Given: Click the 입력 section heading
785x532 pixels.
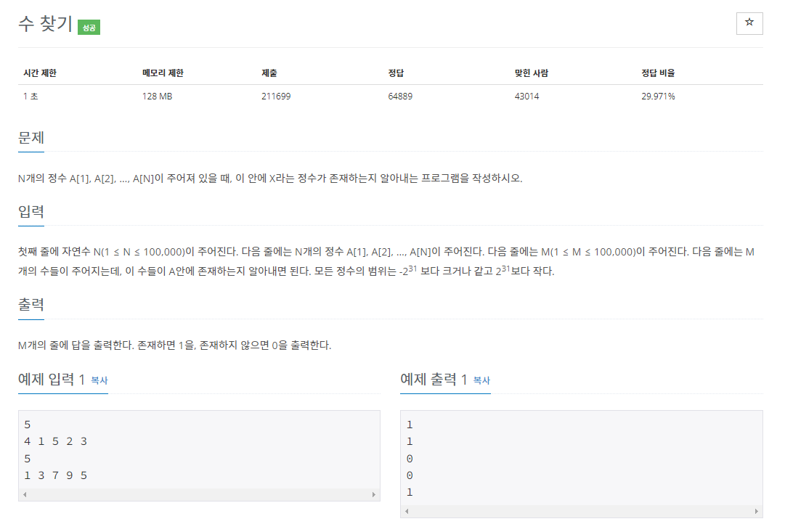Looking at the screenshot, I should point(31,211).
